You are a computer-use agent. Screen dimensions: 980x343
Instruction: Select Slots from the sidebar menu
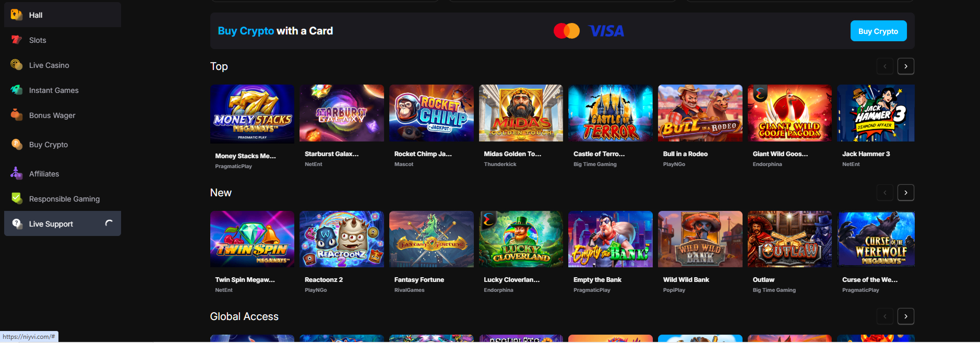pyautogui.click(x=38, y=40)
